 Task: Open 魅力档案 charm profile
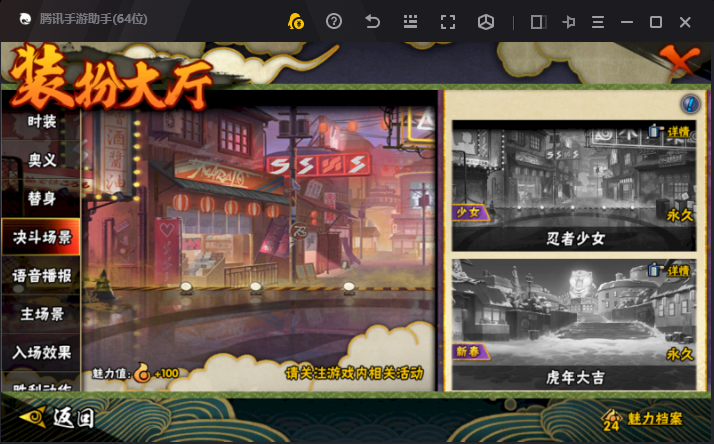pos(645,418)
